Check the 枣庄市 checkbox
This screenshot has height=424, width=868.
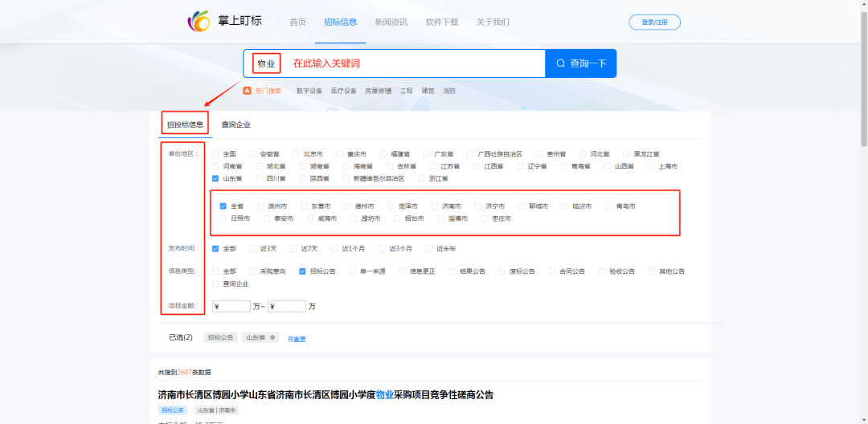click(485, 218)
